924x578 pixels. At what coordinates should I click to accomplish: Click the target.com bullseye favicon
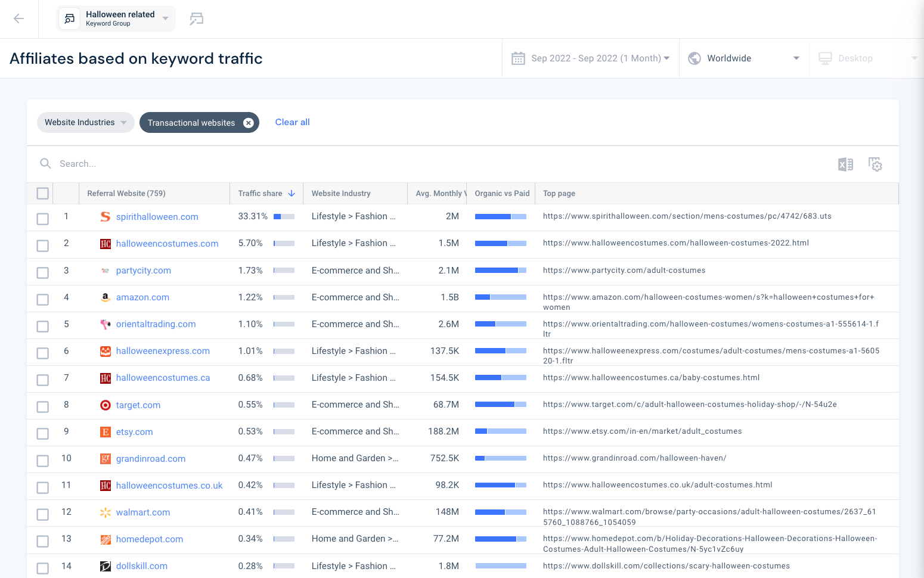[x=106, y=405]
